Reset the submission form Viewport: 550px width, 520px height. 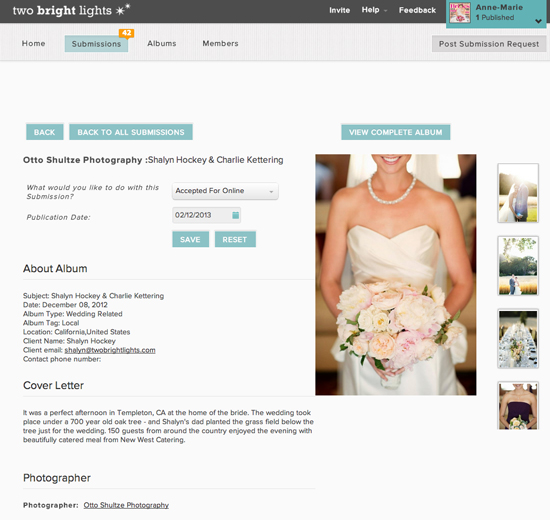click(x=235, y=240)
